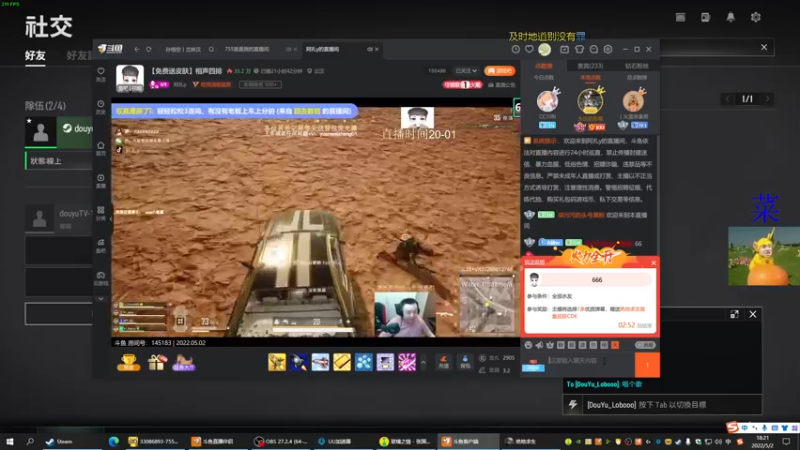Screen dimensions: 800x450
Task: Toggle the switch on chat toolbar right
Action: pyautogui.click(x=645, y=345)
